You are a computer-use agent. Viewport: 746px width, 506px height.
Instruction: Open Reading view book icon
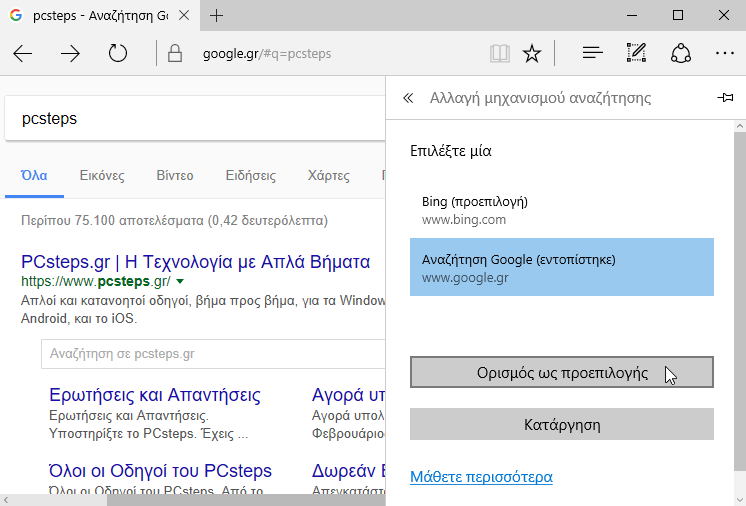[x=500, y=54]
